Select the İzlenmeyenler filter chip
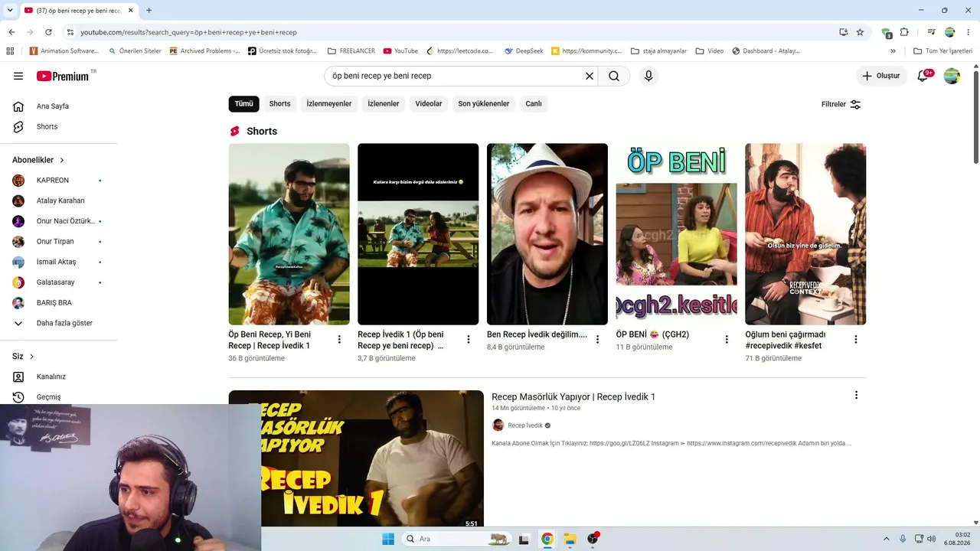This screenshot has height=551, width=980. click(x=329, y=104)
